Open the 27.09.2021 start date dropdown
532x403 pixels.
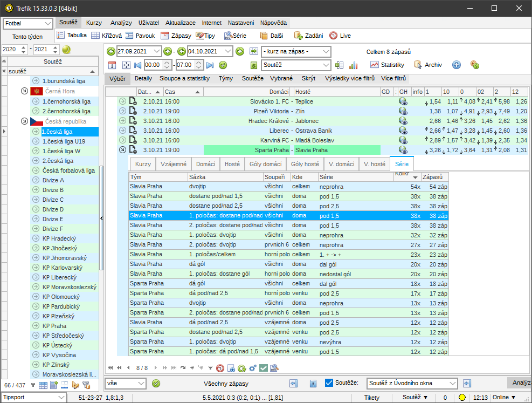coord(157,51)
